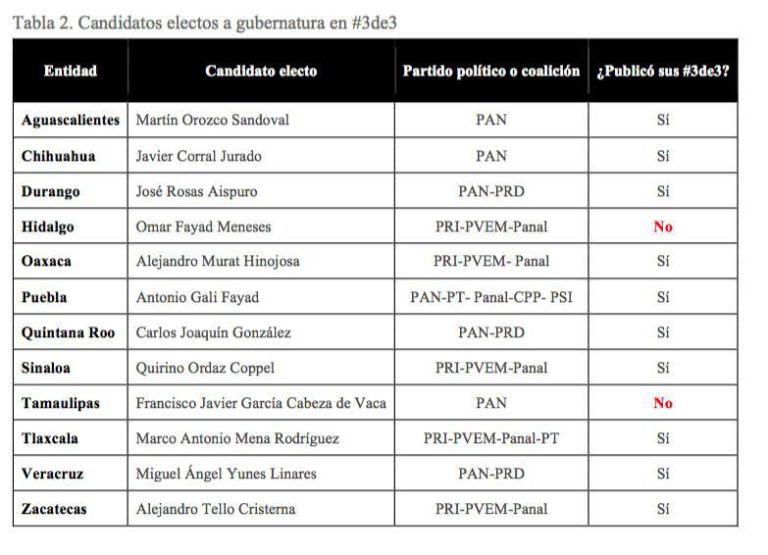Select the Aguascalientes entity cell

[x=71, y=120]
